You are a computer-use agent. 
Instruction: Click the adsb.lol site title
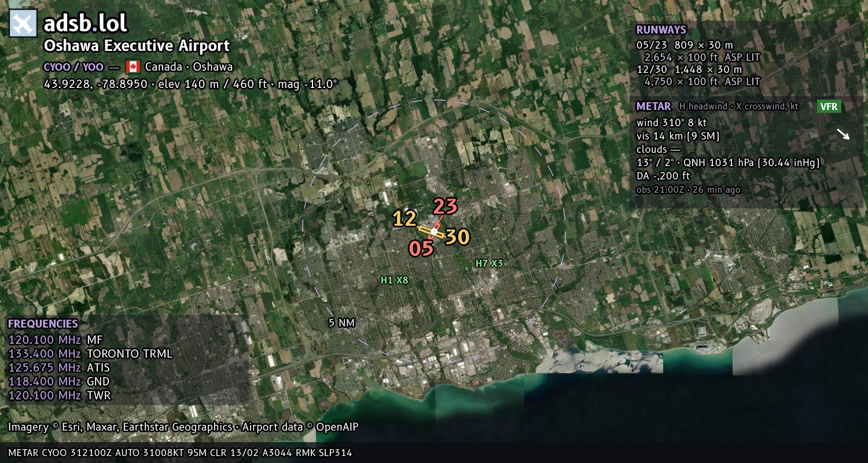[x=85, y=24]
